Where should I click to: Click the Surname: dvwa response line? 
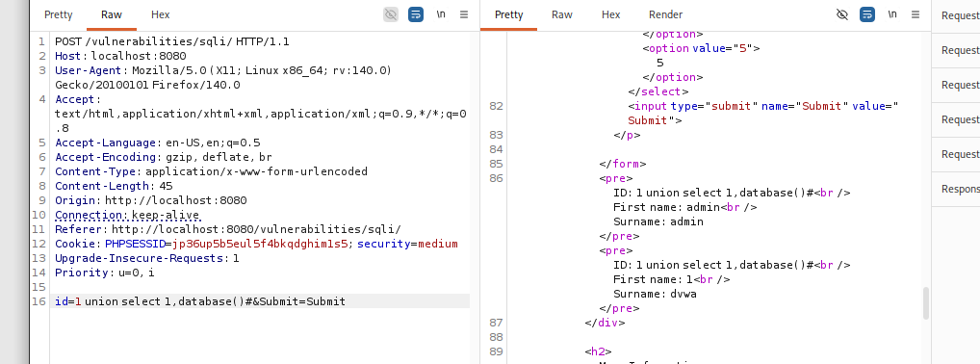pyautogui.click(x=655, y=294)
